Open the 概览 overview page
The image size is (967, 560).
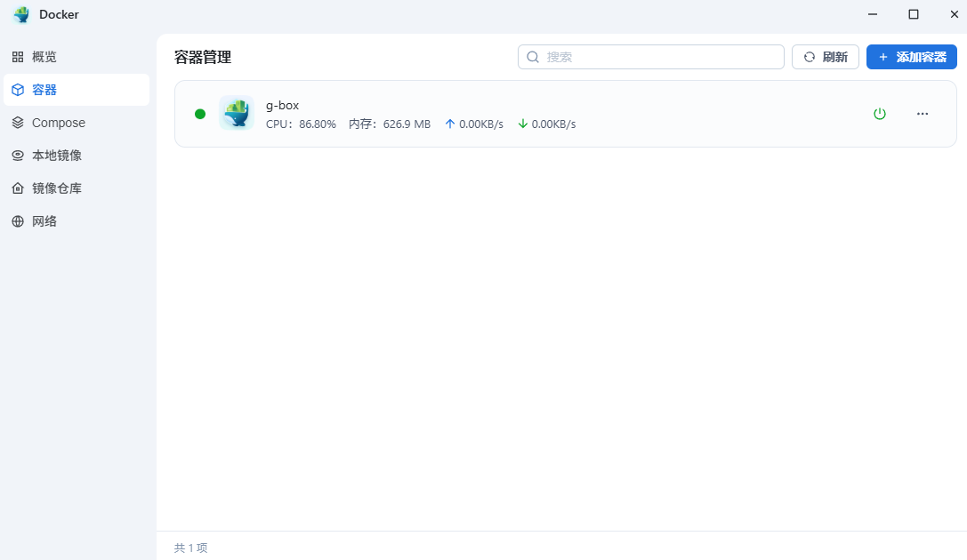77,57
